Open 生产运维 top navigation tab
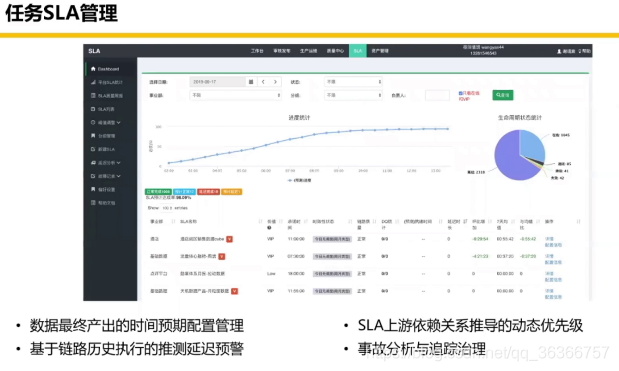Image resolution: width=619 pixels, height=371 pixels. [308, 51]
